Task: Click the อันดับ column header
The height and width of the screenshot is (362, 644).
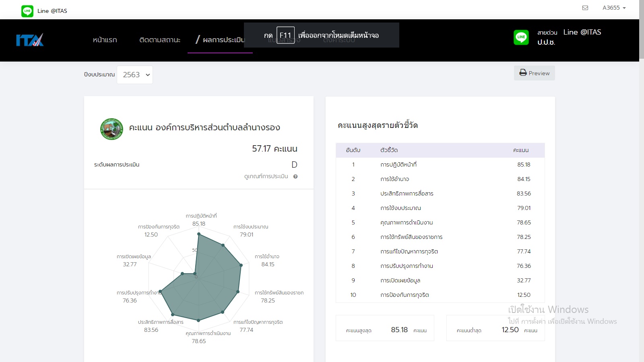Action: point(353,150)
